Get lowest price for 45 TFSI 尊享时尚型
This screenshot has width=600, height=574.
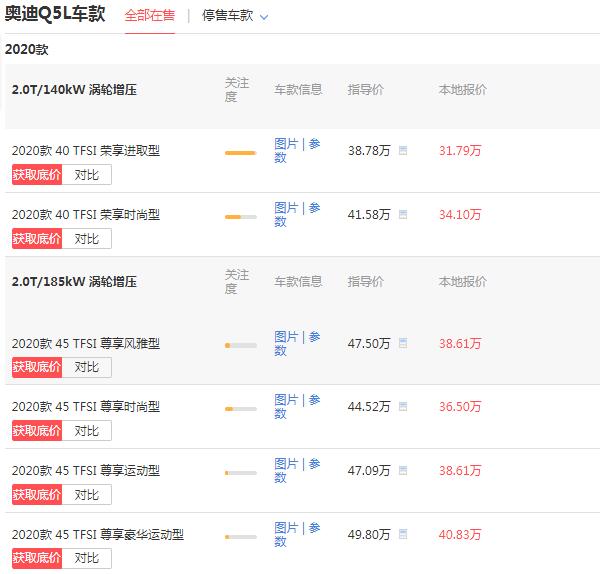[x=37, y=431]
